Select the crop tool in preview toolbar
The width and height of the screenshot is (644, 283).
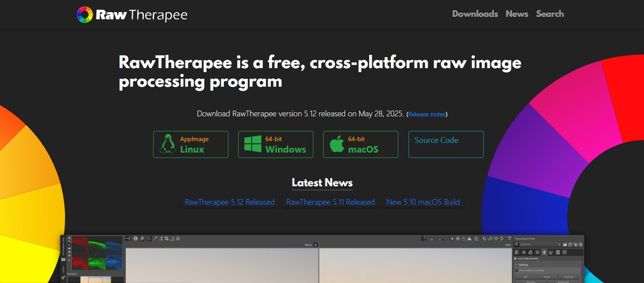click(x=166, y=238)
